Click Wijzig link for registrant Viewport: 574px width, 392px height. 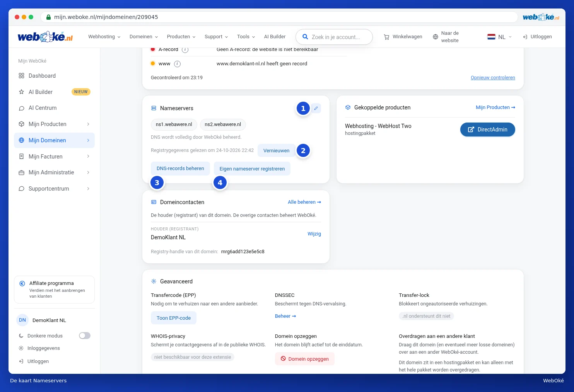tap(314, 234)
